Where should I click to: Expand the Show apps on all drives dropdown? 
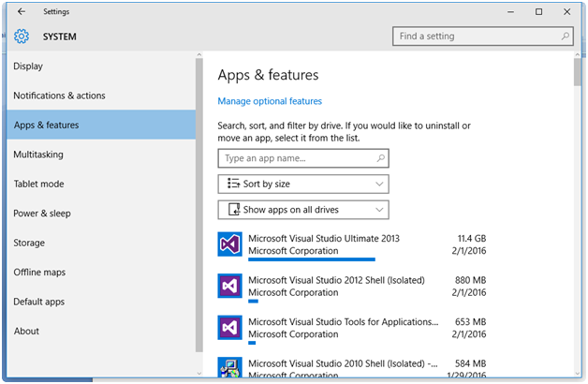pos(302,210)
